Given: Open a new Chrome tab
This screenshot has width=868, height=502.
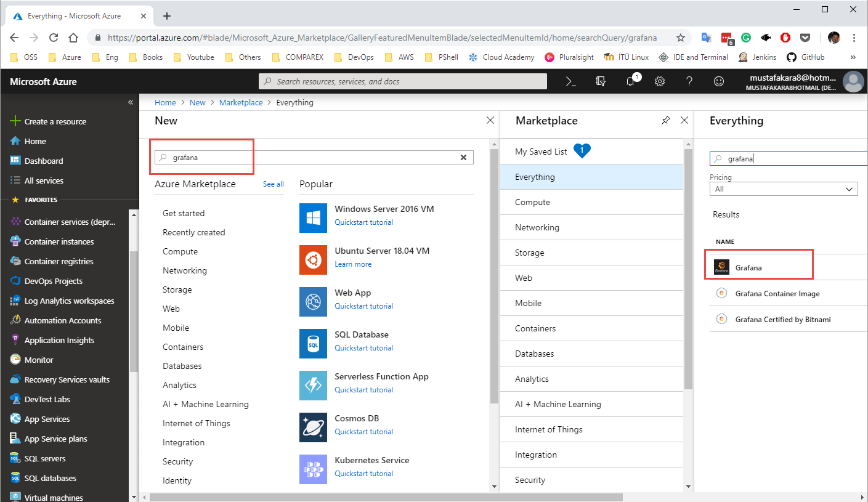Looking at the screenshot, I should [167, 16].
